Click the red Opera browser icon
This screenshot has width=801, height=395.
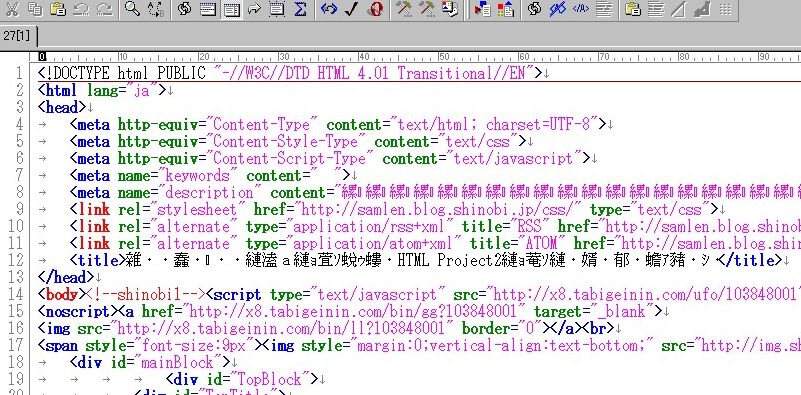click(x=375, y=9)
